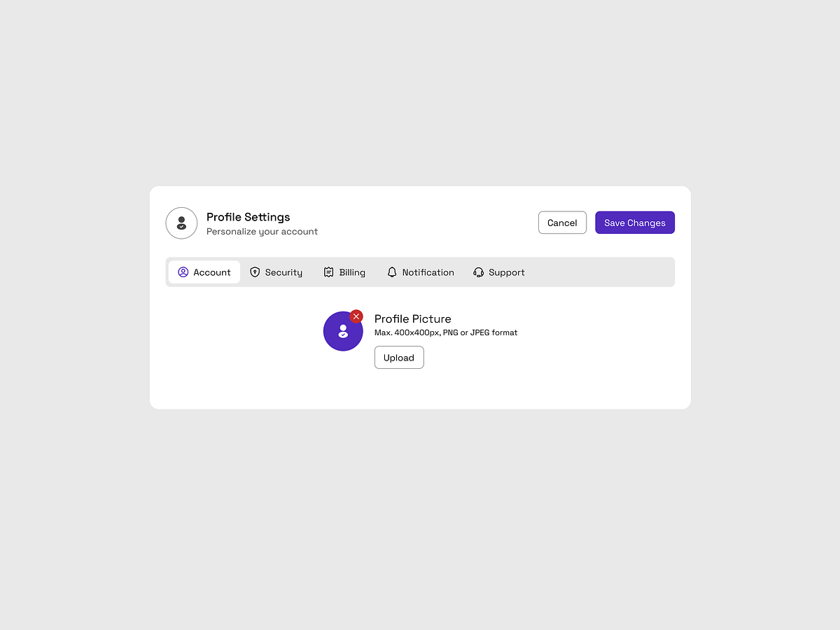Switch to the Account tab label
840x630 pixels.
pyautogui.click(x=212, y=272)
